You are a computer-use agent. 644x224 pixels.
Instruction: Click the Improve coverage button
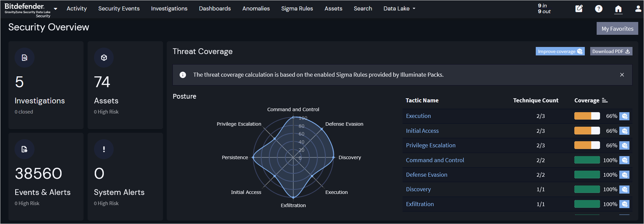click(x=560, y=51)
